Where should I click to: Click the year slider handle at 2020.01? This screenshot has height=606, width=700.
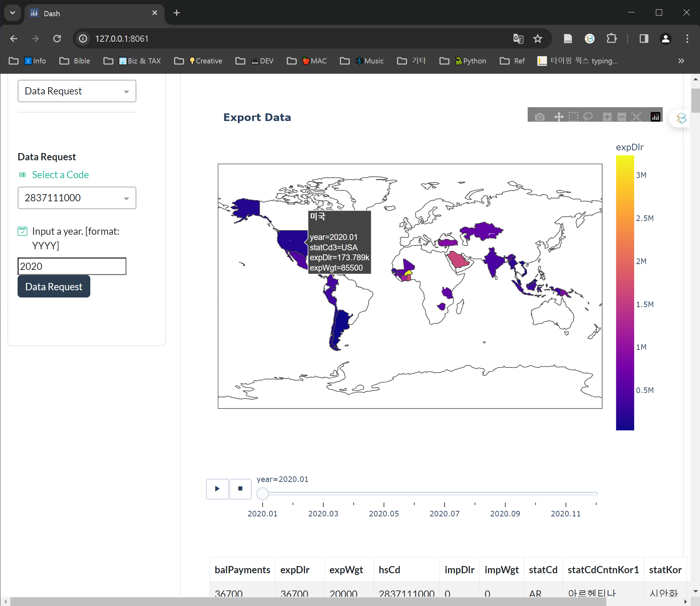pyautogui.click(x=263, y=494)
